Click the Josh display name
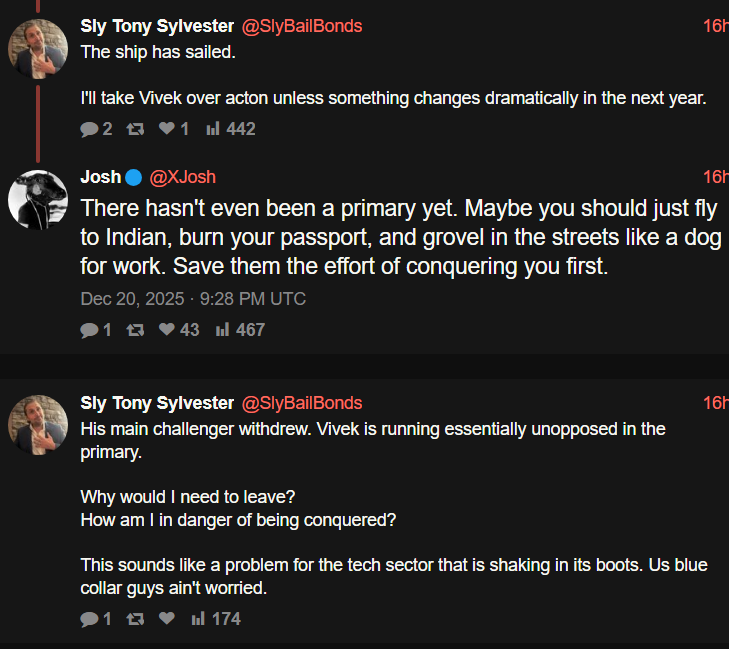 pyautogui.click(x=100, y=178)
